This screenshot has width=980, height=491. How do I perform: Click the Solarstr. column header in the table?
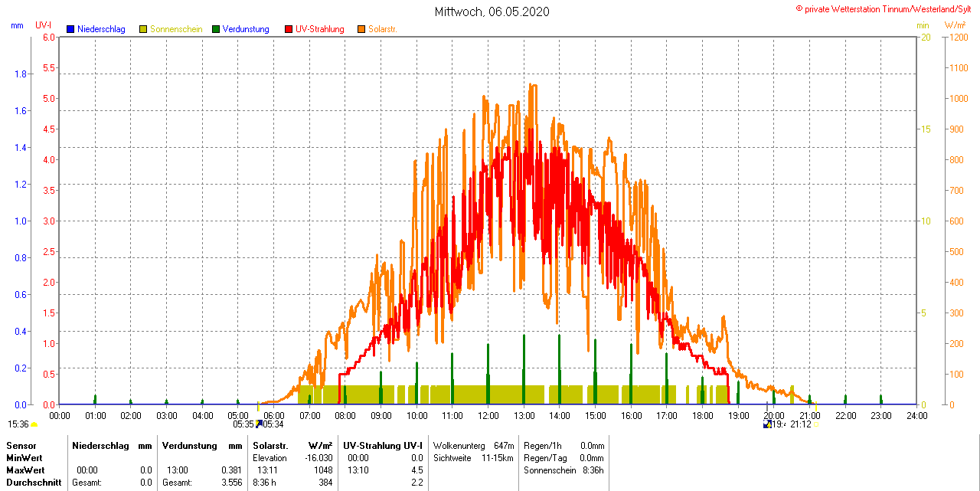pyautogui.click(x=269, y=445)
